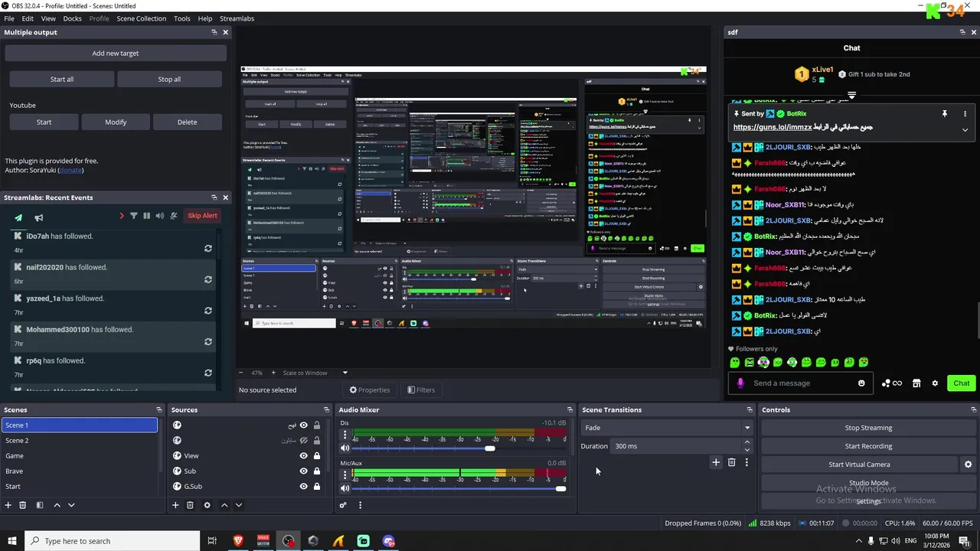980x551 pixels.
Task: Add a new scene with the plus icon
Action: [x=8, y=505]
